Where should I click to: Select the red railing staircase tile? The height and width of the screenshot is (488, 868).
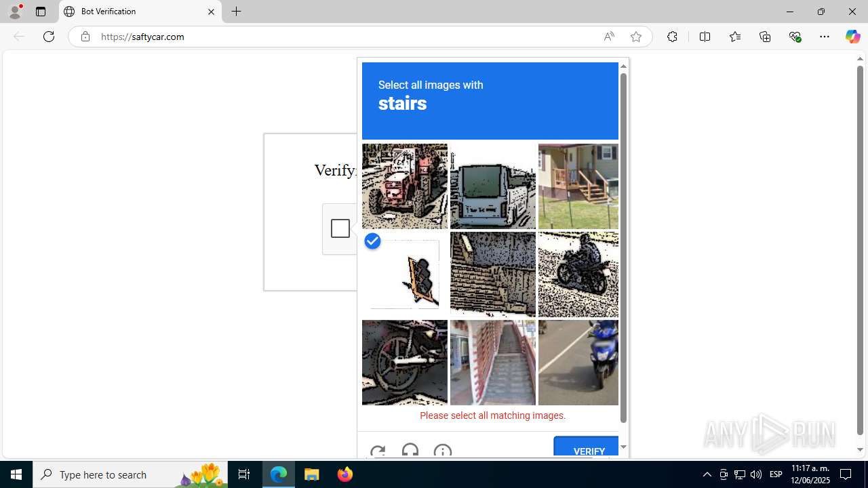click(x=493, y=363)
